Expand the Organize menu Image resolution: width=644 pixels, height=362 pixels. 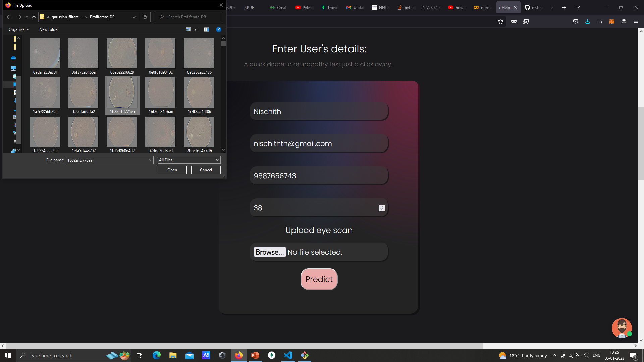pos(19,29)
